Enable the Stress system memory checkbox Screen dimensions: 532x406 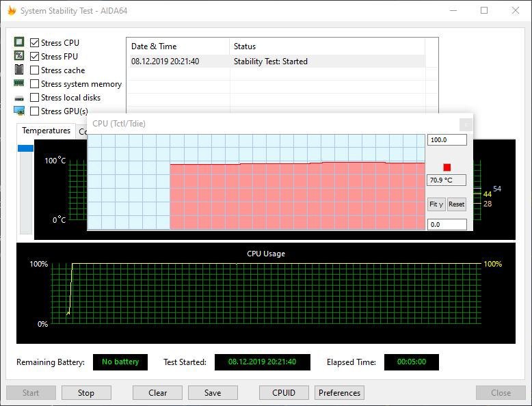tap(34, 84)
